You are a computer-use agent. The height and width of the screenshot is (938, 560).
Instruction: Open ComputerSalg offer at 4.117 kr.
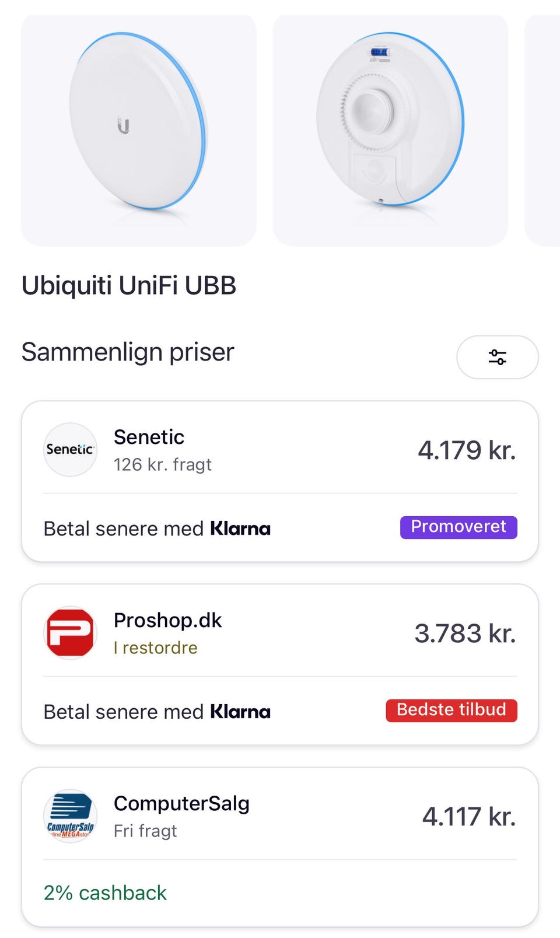[469, 817]
